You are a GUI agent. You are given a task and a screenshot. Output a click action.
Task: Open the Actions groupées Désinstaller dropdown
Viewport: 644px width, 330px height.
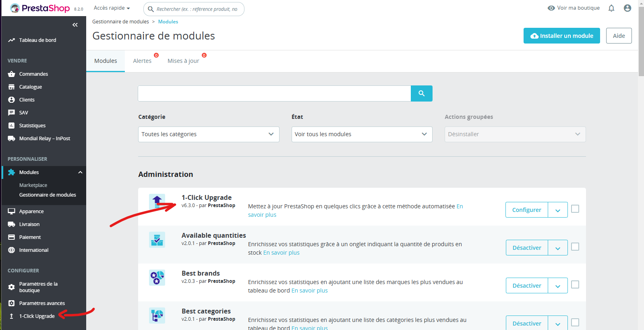[x=515, y=134]
